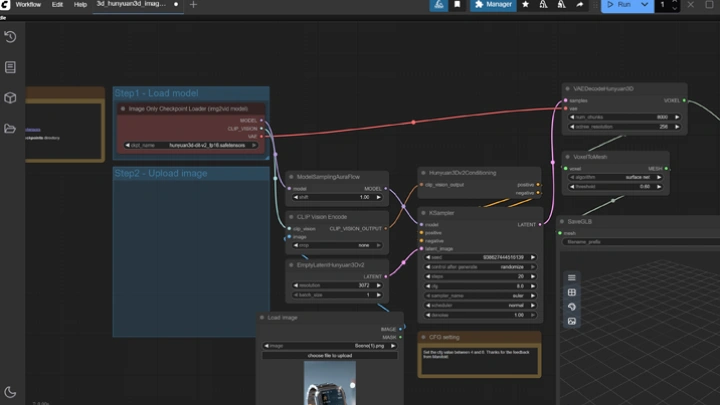This screenshot has width=720, height=405.
Task: Collapse the ModelSamplingAuraFlow node via dot
Action: [x=291, y=177]
